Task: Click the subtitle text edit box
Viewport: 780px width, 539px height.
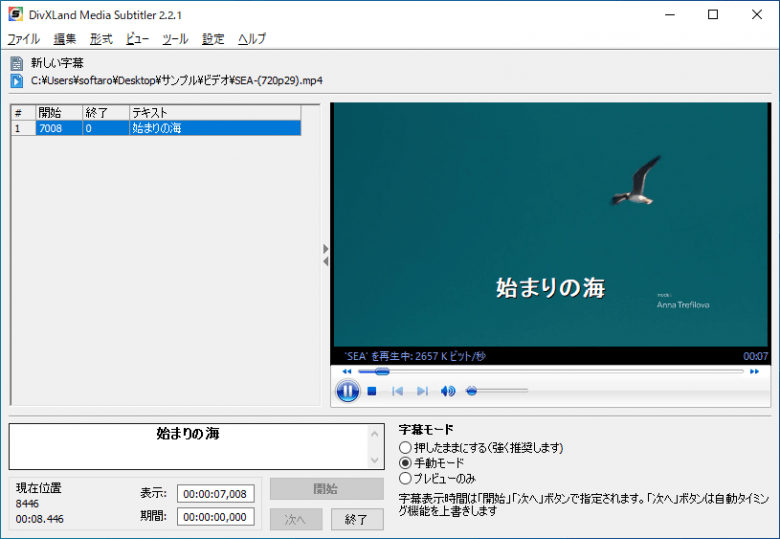Action: click(x=188, y=446)
